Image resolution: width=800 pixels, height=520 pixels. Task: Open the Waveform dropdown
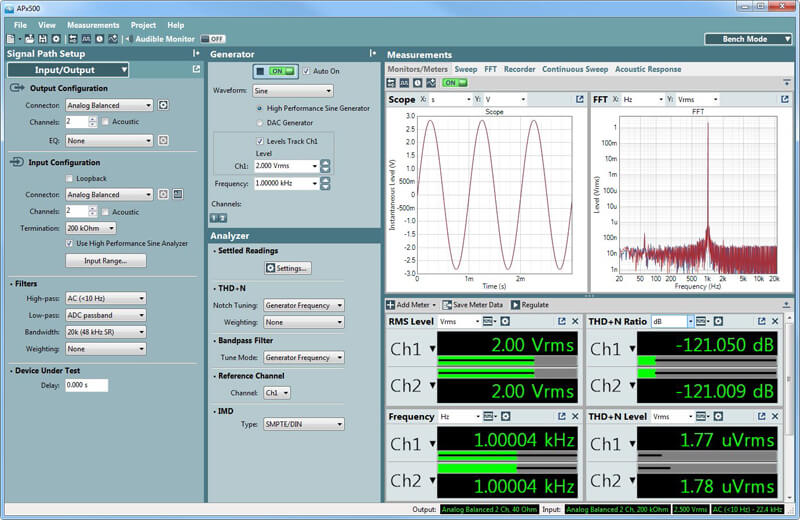tap(293, 90)
